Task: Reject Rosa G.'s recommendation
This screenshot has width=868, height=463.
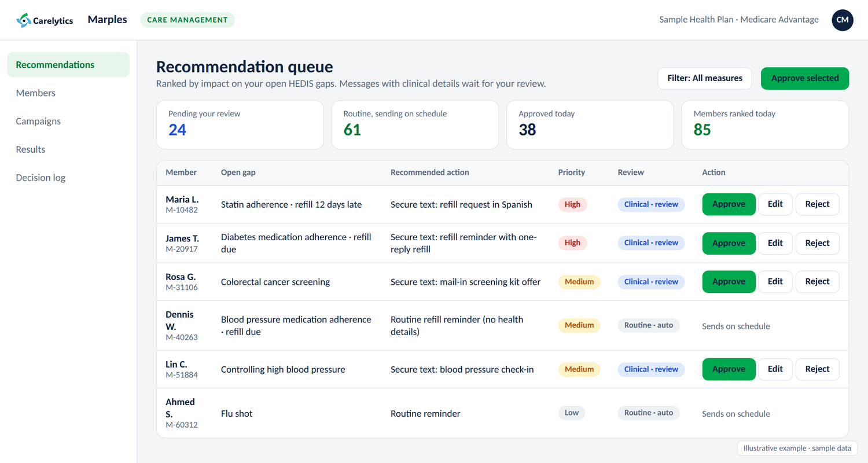Action: [x=817, y=282]
